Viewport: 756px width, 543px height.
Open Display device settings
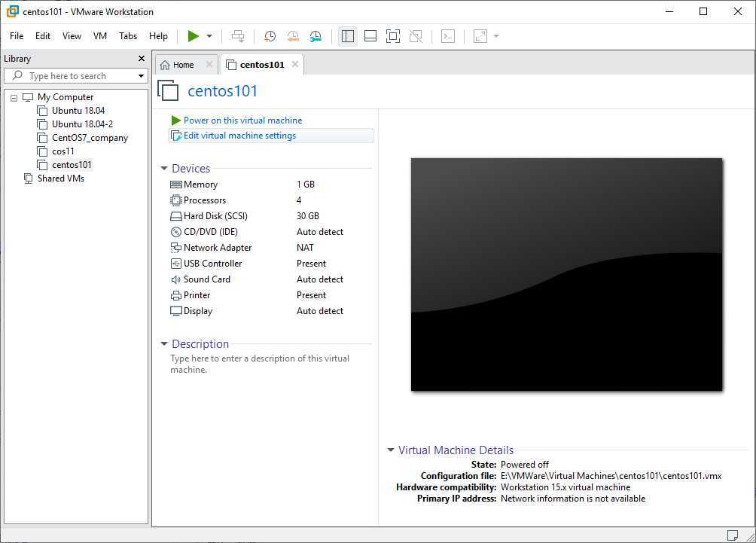(198, 311)
